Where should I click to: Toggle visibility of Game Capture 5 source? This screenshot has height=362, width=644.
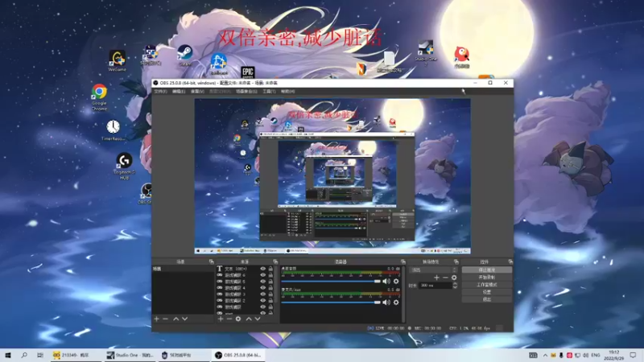(x=263, y=282)
